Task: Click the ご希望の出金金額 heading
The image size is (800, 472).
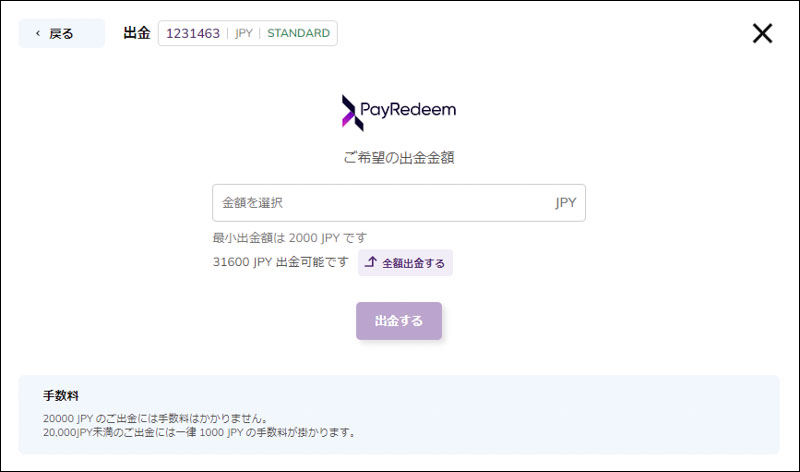Action: (x=399, y=158)
